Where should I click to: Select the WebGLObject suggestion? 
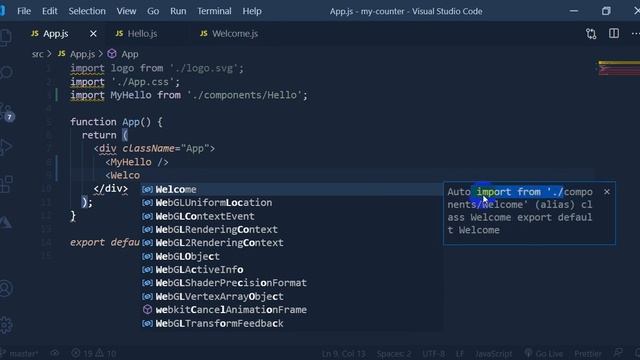click(x=292, y=256)
